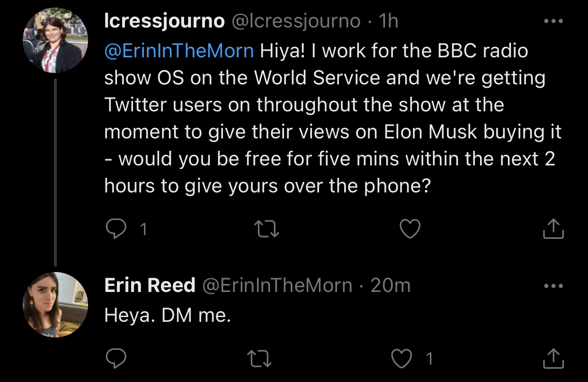Like lcressjourno's tweet
Viewport: 588px width, 382px height.
tap(410, 229)
